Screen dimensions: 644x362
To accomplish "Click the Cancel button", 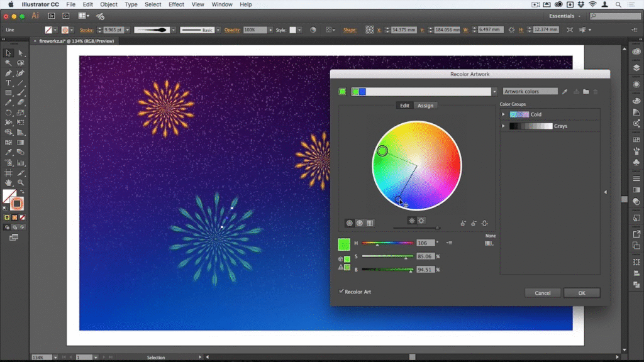I will (542, 293).
